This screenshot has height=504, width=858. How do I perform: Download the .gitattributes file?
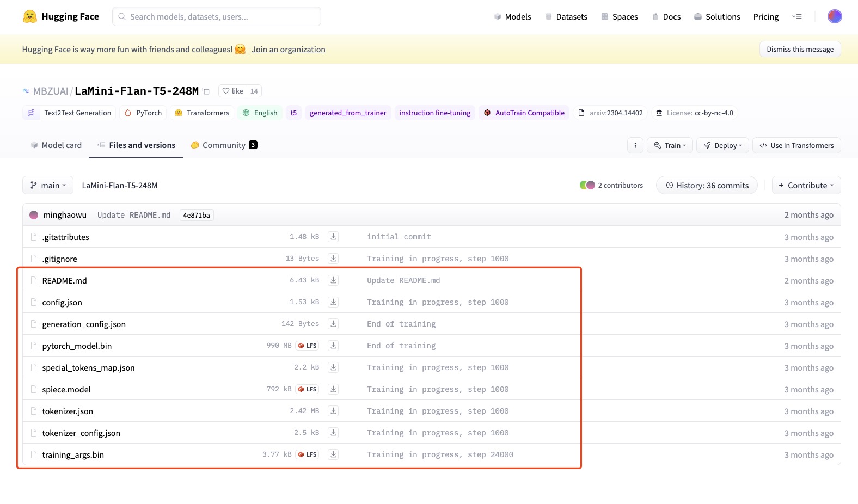pyautogui.click(x=334, y=237)
